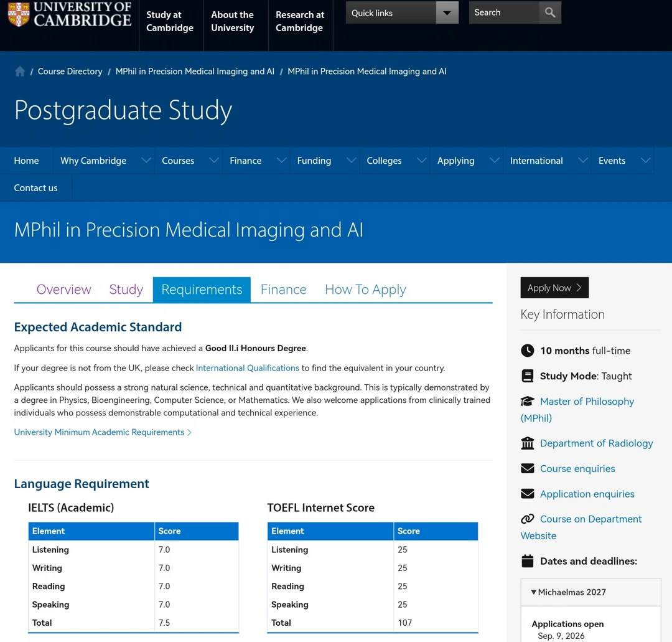The width and height of the screenshot is (672, 642).
Task: Click the University of Cambridge crest logo
Action: pyautogui.click(x=19, y=14)
